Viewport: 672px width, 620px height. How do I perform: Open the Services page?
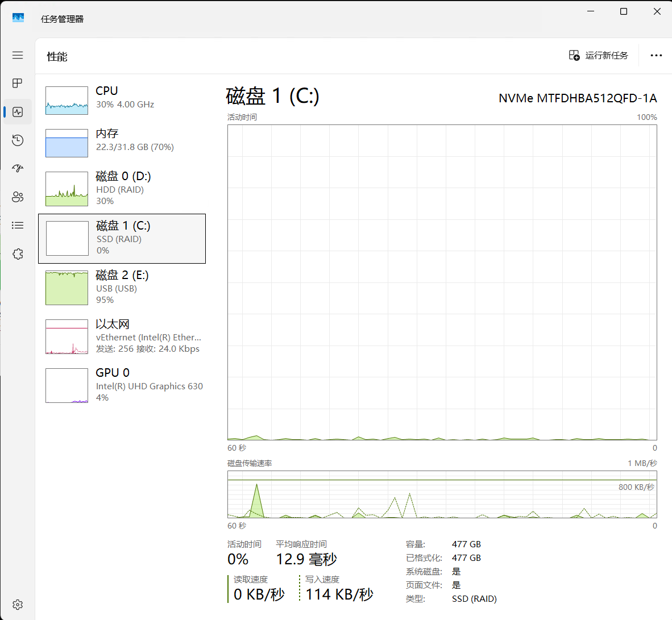pyautogui.click(x=17, y=253)
